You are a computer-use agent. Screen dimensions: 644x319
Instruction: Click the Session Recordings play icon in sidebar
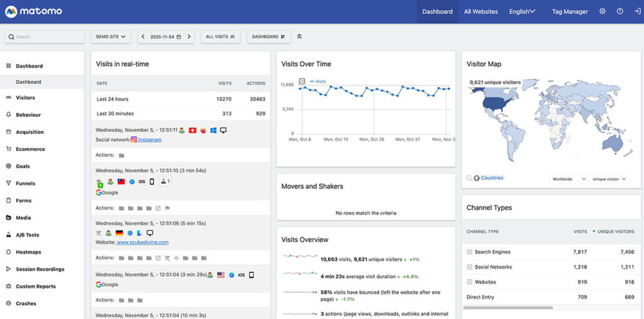click(x=9, y=269)
